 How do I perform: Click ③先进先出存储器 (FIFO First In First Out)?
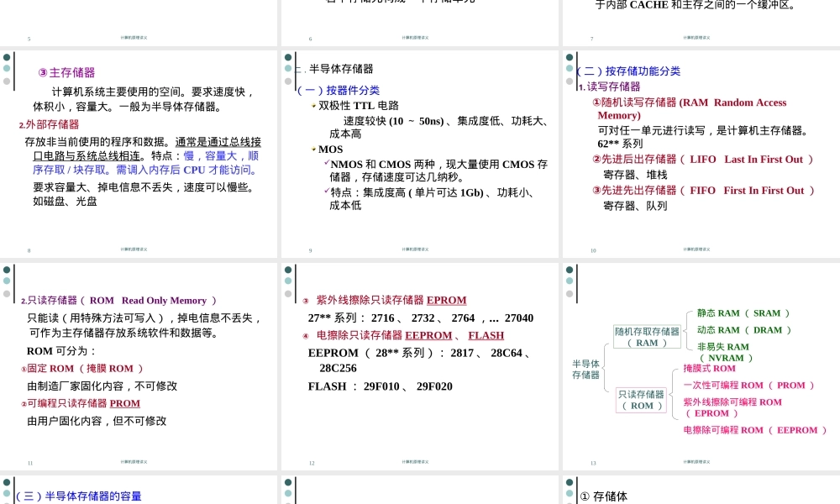pyautogui.click(x=703, y=190)
